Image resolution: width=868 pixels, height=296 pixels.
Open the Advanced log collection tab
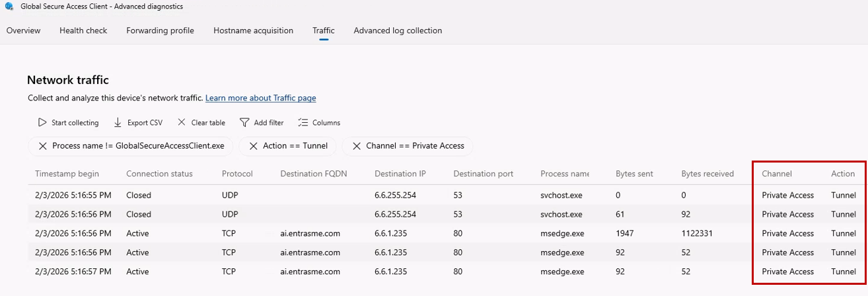pyautogui.click(x=398, y=30)
